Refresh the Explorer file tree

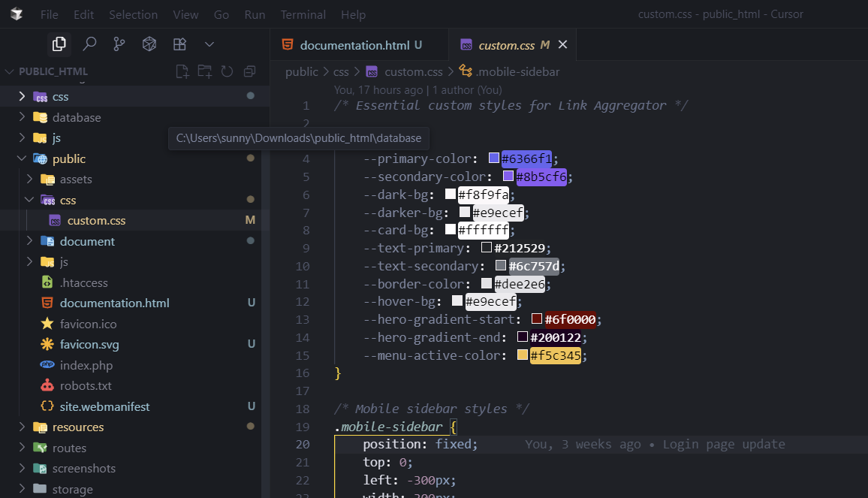227,71
